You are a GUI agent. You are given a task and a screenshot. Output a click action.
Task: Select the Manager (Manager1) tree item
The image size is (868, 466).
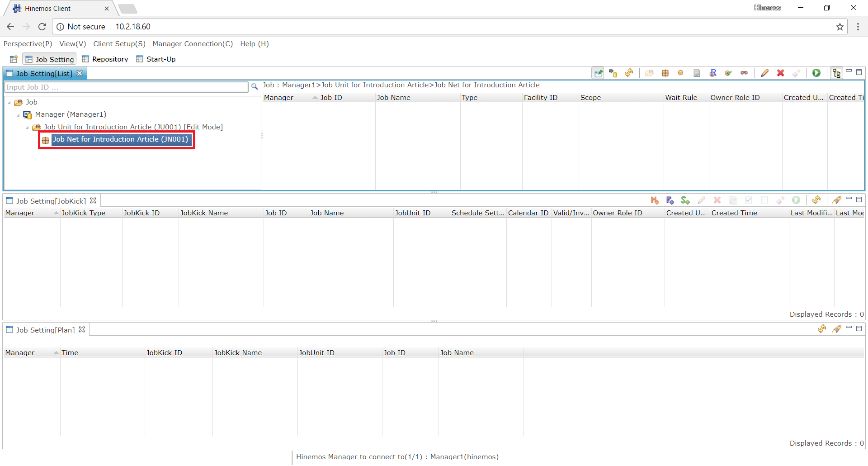pyautogui.click(x=71, y=114)
